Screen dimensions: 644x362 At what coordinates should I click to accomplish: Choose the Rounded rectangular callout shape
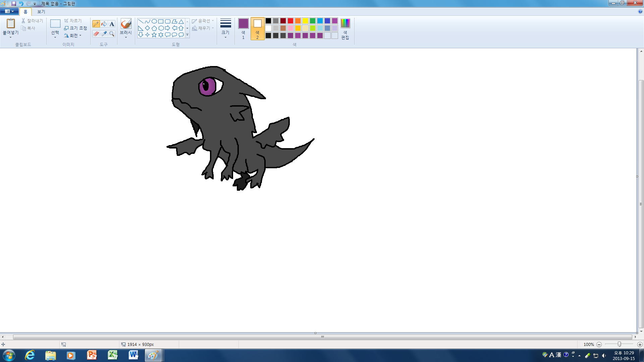(168, 35)
